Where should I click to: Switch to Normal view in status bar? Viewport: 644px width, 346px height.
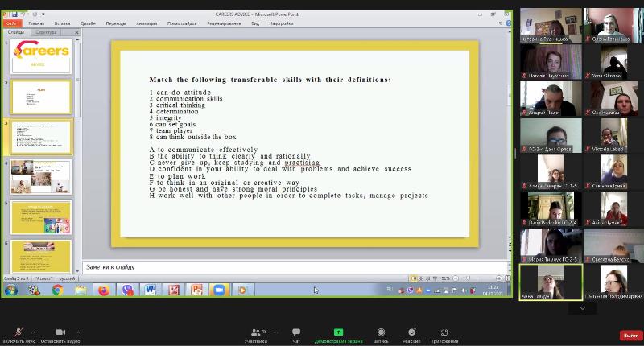pyautogui.click(x=414, y=278)
